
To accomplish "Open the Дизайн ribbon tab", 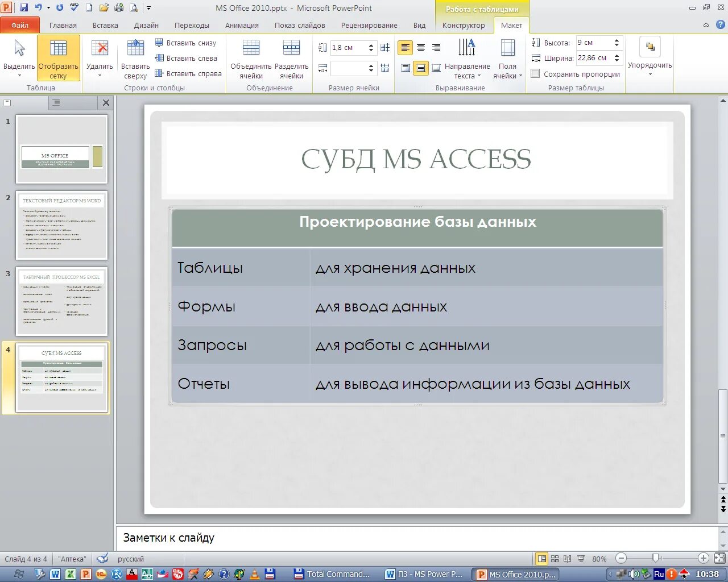I will 146,25.
